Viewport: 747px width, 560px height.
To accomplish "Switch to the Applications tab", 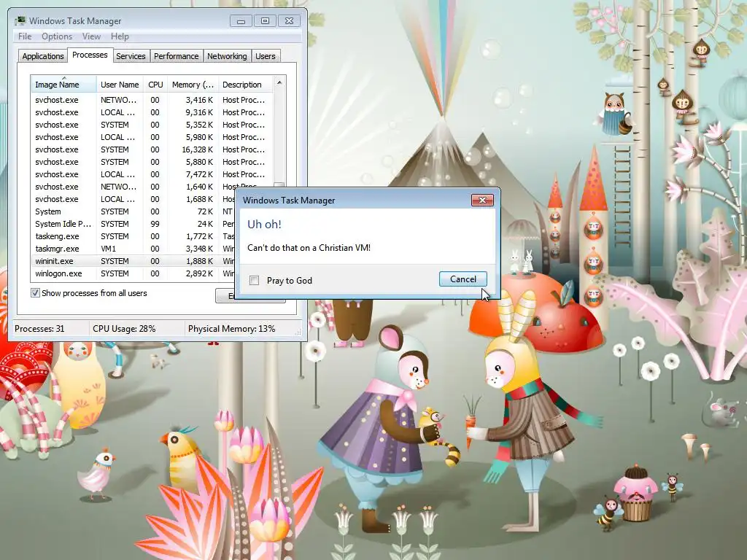I will coord(43,56).
